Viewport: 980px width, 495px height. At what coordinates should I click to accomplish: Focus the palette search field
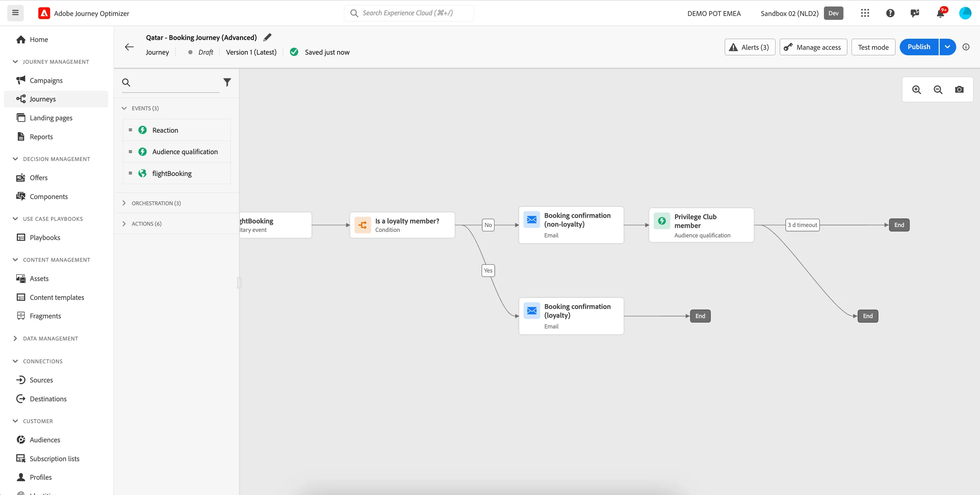coord(170,82)
